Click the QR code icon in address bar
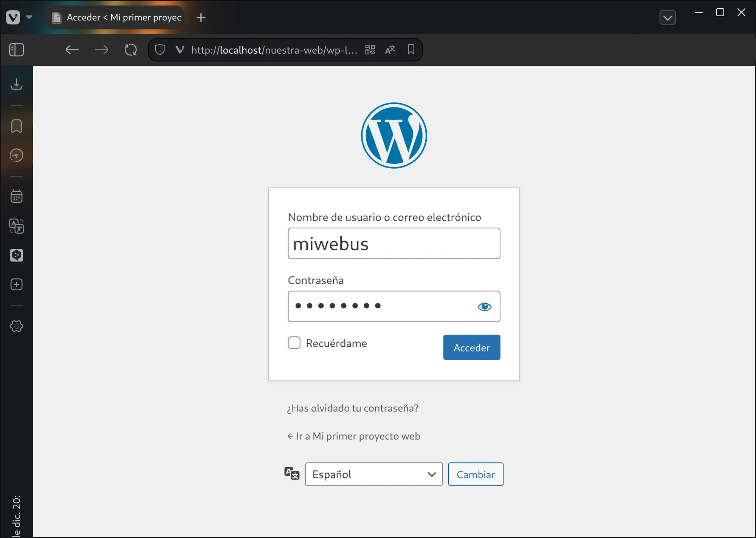 (370, 50)
